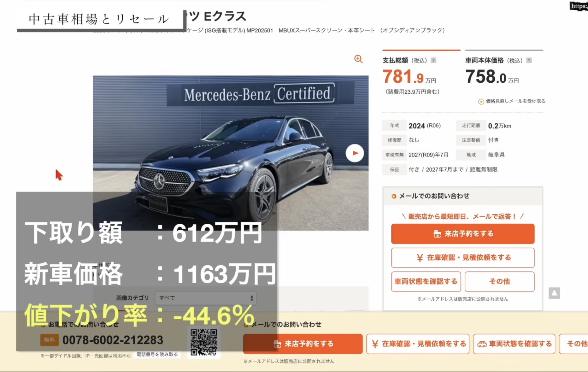Click the scroll-to-top arrow icon
The height and width of the screenshot is (372, 588).
pos(554,293)
